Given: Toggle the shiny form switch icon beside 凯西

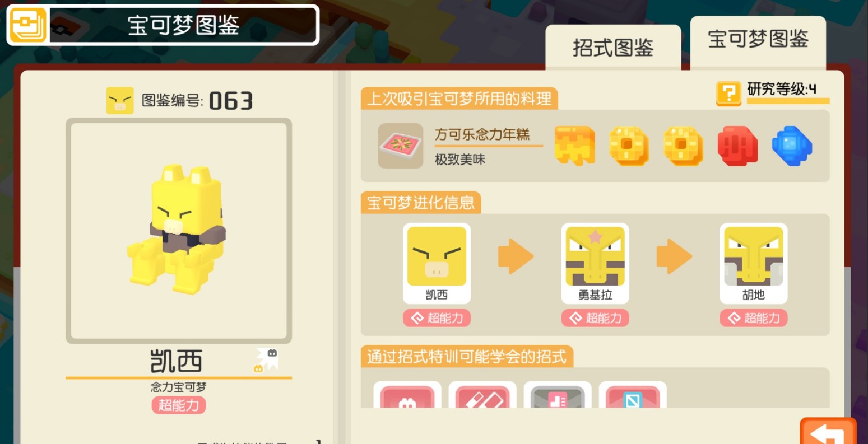Looking at the screenshot, I should coord(266,360).
